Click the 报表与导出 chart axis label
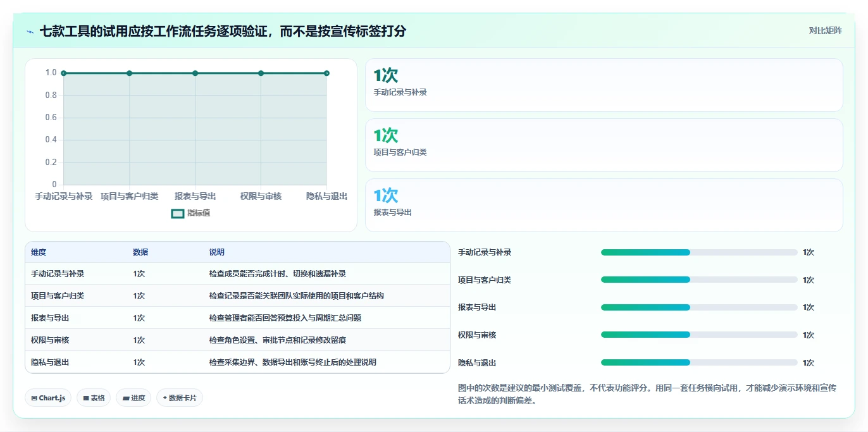The width and height of the screenshot is (868, 432). 195,197
